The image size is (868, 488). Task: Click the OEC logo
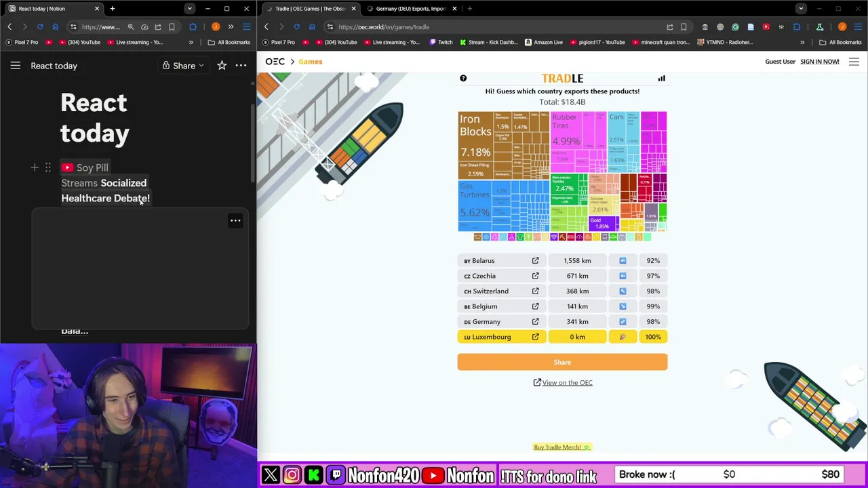pyautogui.click(x=275, y=62)
